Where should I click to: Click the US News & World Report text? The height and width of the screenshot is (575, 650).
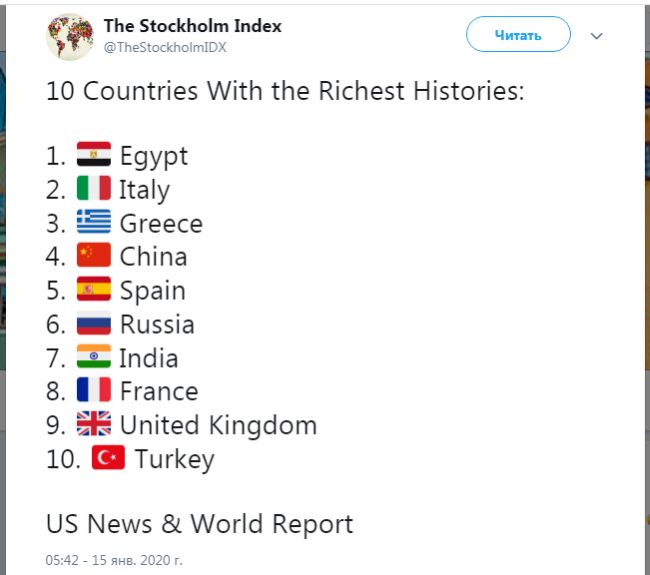coord(199,523)
